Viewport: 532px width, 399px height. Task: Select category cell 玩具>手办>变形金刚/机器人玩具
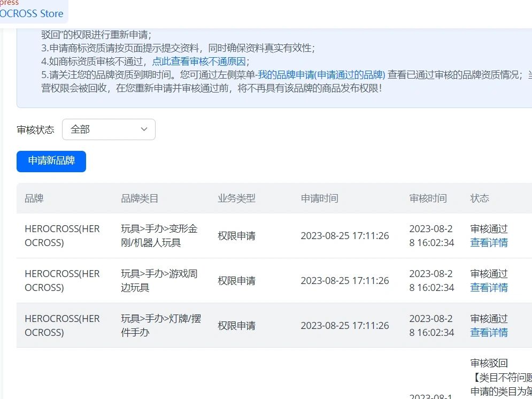coord(159,236)
